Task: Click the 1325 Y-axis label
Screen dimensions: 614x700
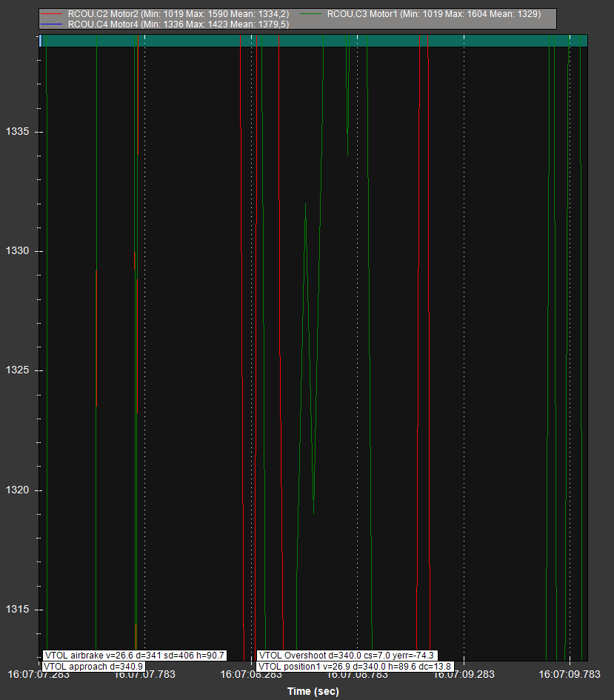Action: tap(17, 370)
